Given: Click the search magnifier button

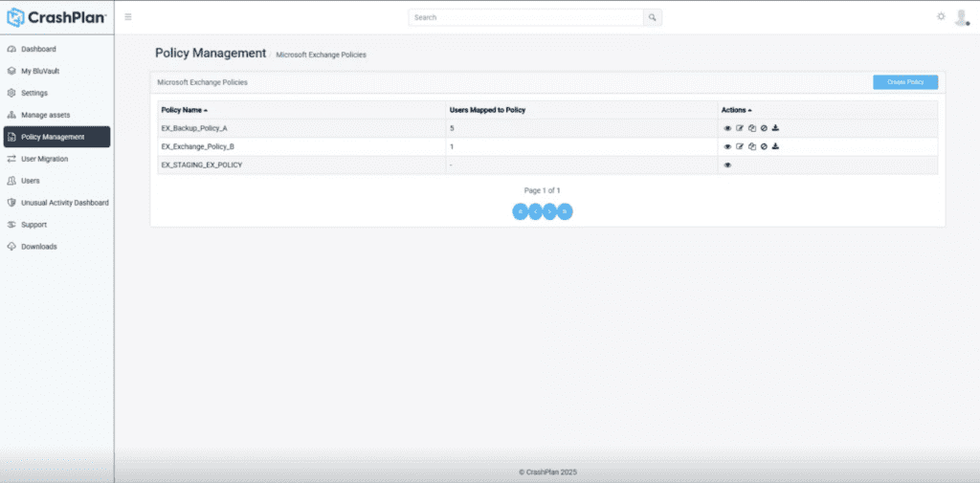Looking at the screenshot, I should pos(653,17).
